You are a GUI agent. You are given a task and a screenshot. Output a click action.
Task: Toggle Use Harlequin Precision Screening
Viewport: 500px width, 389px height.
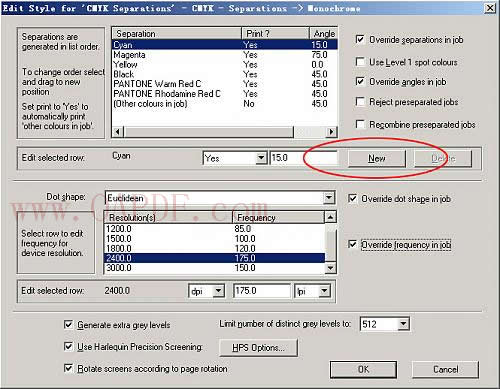(68, 347)
